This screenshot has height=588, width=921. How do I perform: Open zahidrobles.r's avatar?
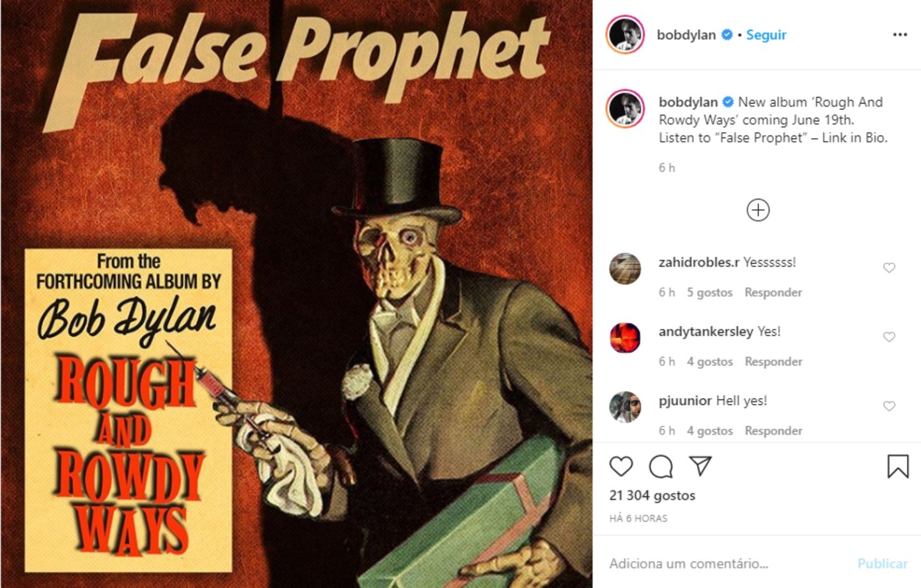coord(625,268)
